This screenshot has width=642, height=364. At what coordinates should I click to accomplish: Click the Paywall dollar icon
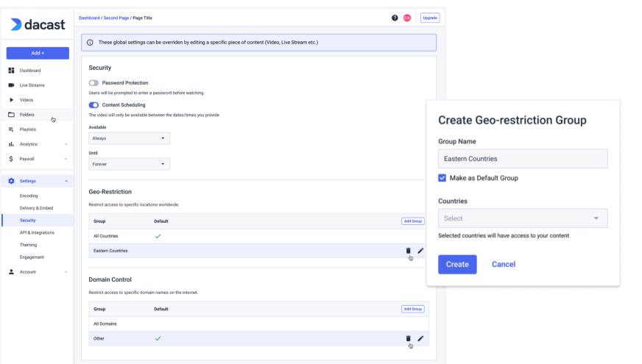pos(11,159)
